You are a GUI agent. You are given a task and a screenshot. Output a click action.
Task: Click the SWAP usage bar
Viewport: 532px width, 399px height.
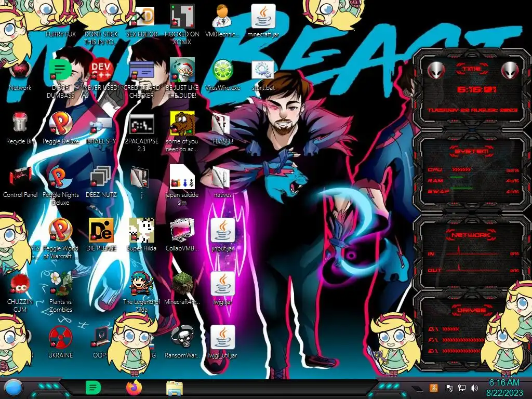click(461, 188)
